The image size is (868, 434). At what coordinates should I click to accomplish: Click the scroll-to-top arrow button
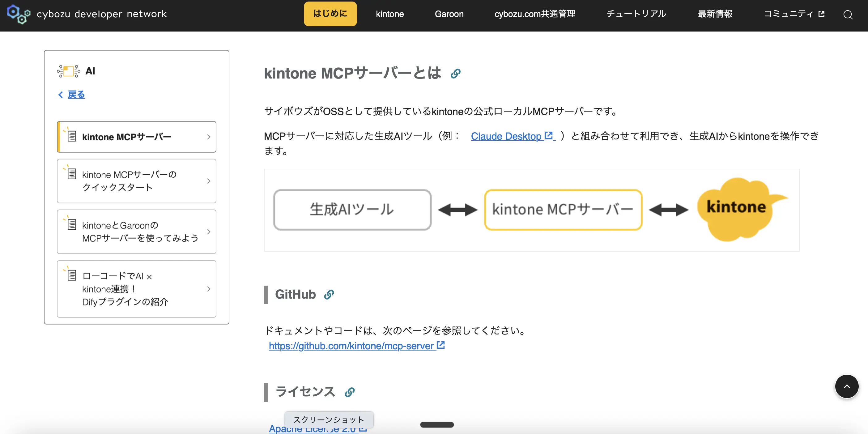point(846,386)
